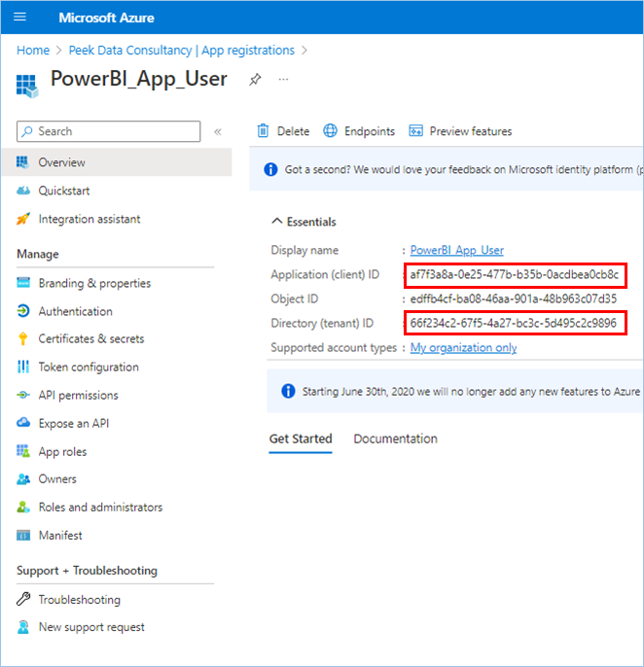
Task: Go to Home breadcrumb link
Action: coord(33,51)
